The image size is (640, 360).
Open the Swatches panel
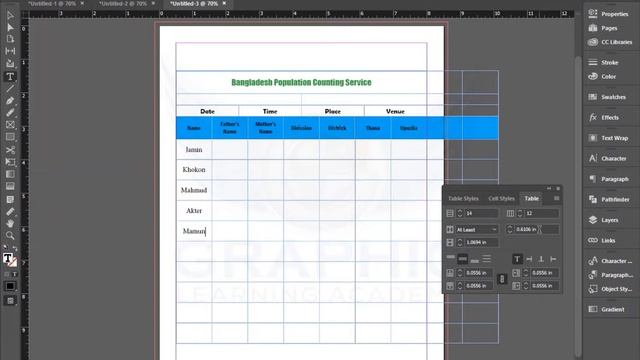[x=607, y=97]
